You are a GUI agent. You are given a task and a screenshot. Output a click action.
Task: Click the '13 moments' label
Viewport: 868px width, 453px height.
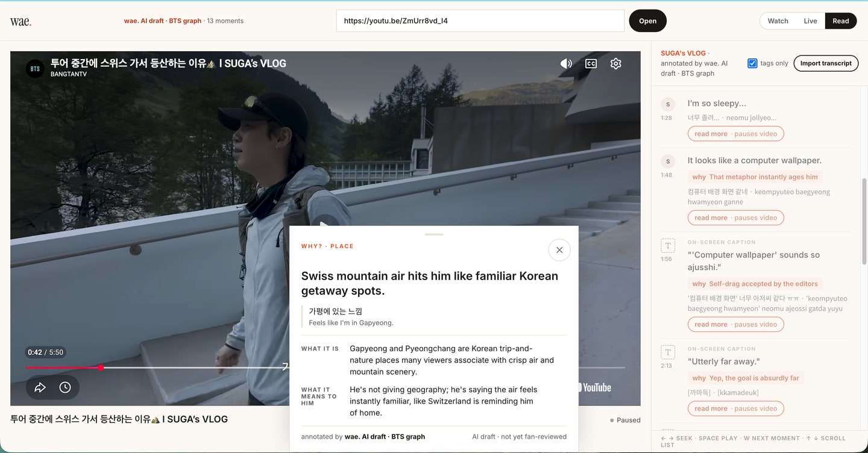(x=225, y=20)
